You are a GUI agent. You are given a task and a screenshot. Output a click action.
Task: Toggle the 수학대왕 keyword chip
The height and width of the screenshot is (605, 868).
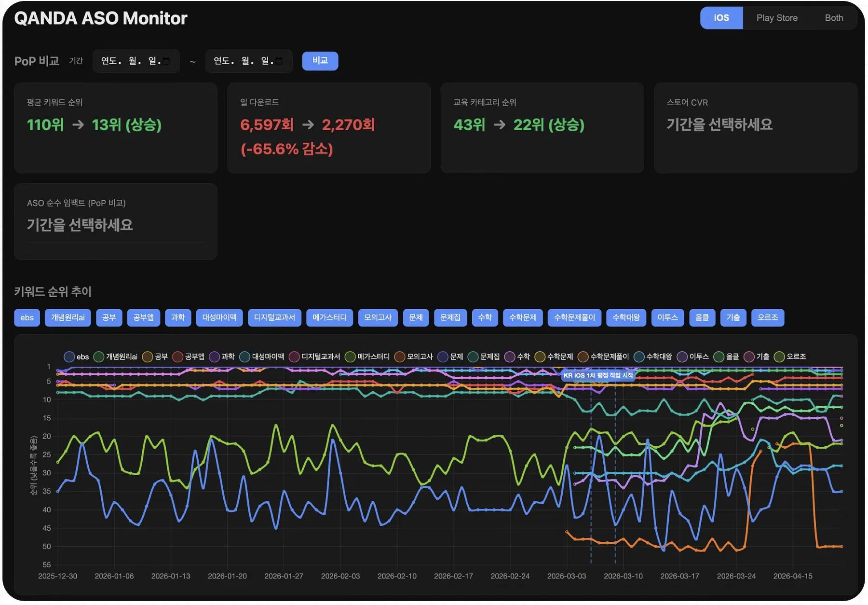(x=626, y=317)
